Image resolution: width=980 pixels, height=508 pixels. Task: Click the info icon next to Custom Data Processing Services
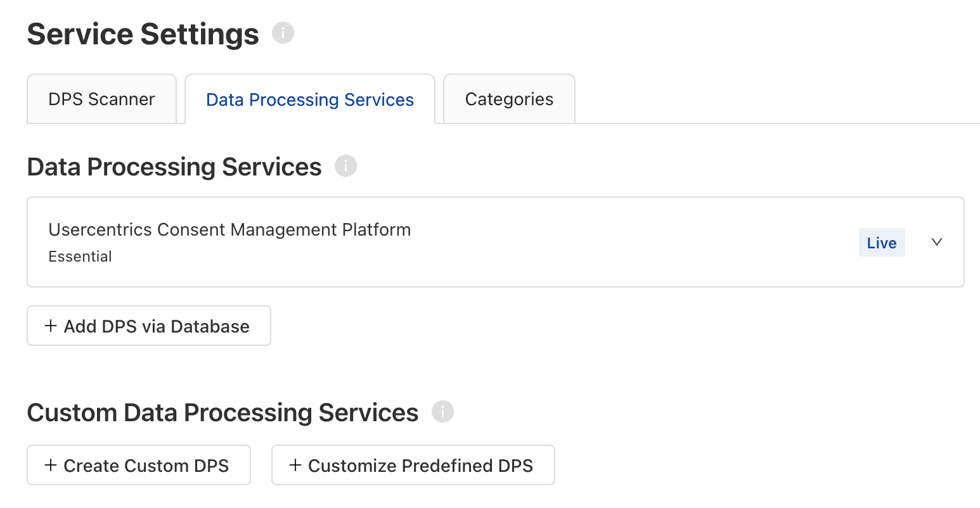[x=444, y=411]
